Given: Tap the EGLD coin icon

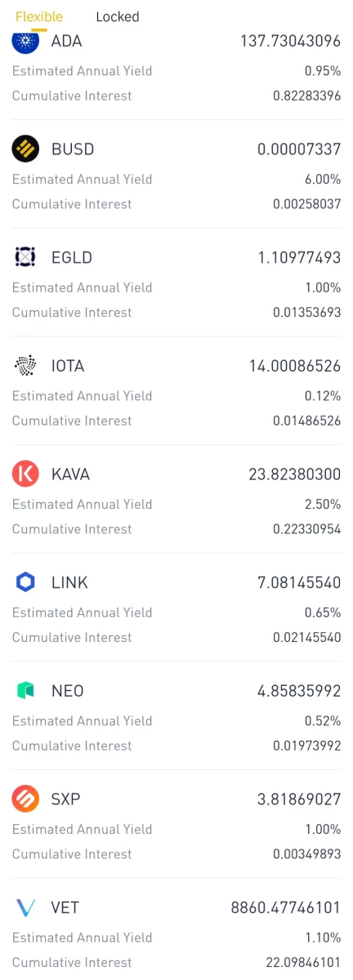Looking at the screenshot, I should coord(25,257).
